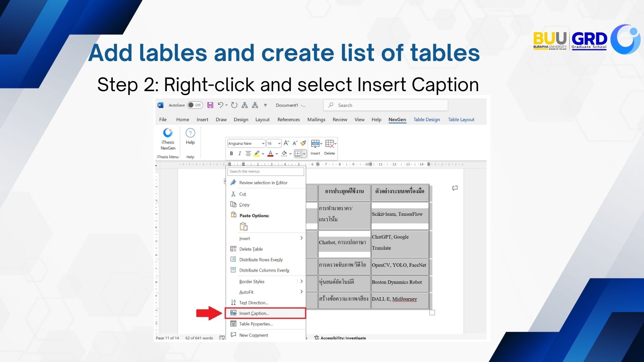Toggle Bold in the mini toolbar
Image resolution: width=644 pixels, height=362 pixels.
[x=231, y=154]
